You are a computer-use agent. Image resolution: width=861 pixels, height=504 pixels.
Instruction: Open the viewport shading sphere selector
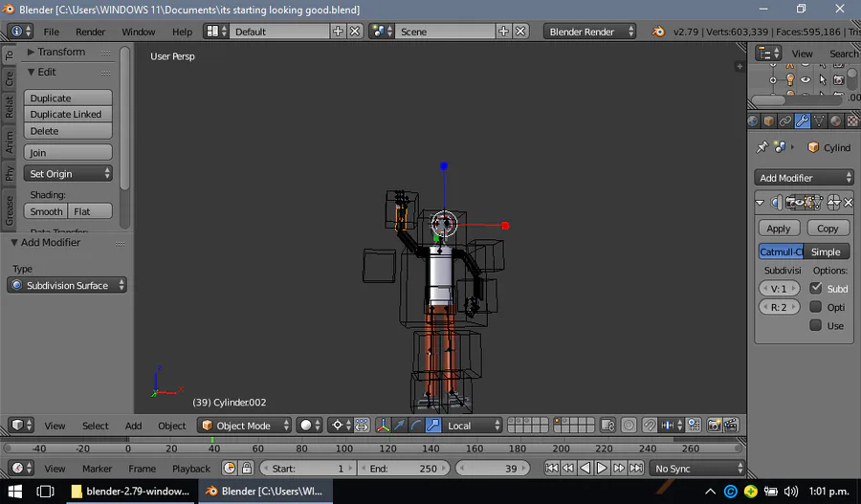pyautogui.click(x=309, y=425)
